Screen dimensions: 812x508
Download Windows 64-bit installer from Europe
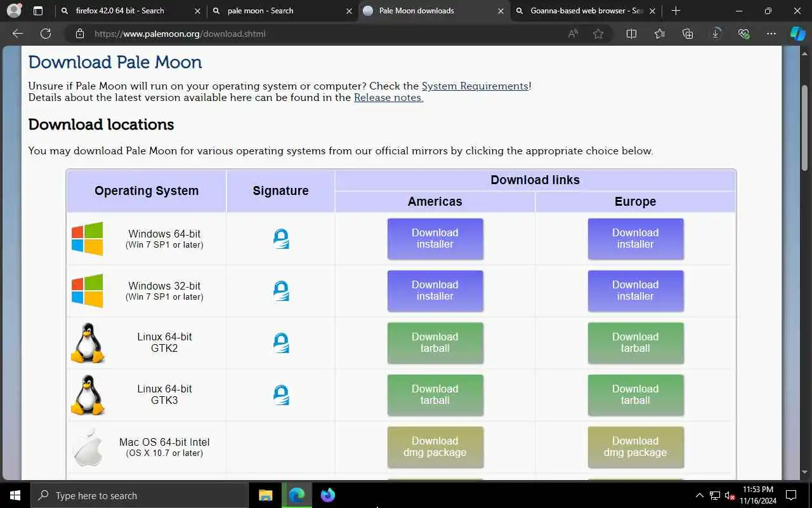(636, 239)
